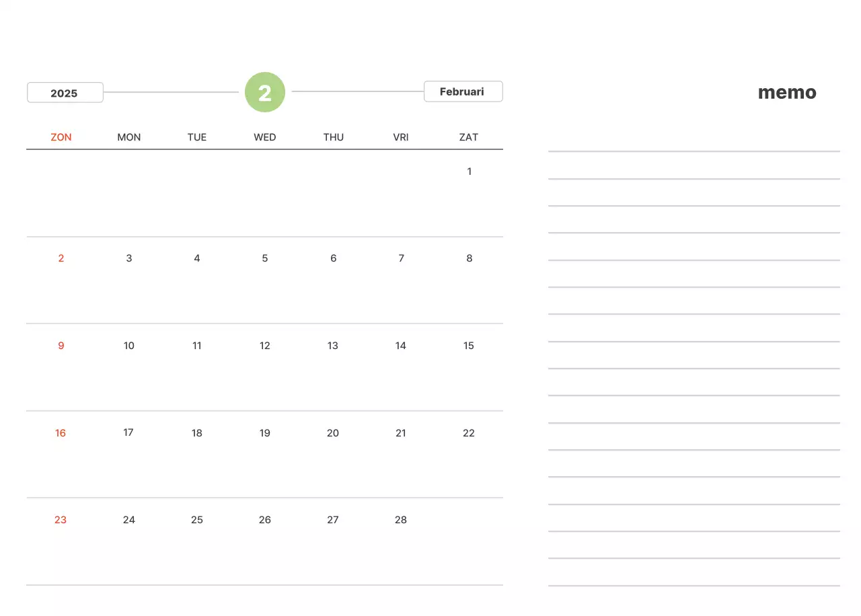Select date 10 on the calendar
The image size is (861, 616).
coord(129,346)
